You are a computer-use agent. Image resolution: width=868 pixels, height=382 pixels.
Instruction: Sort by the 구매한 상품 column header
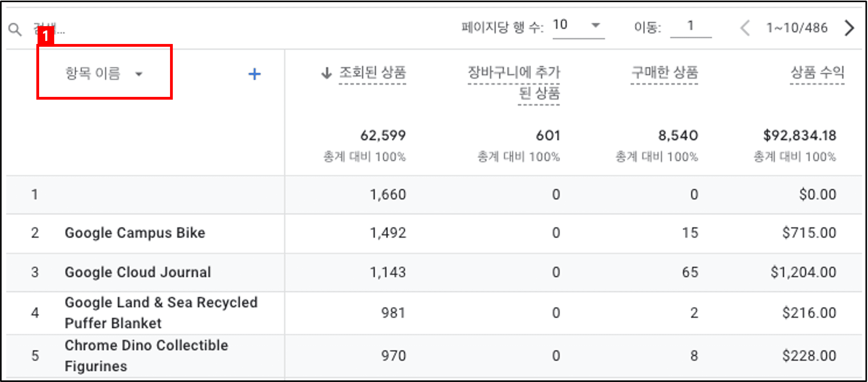664,73
